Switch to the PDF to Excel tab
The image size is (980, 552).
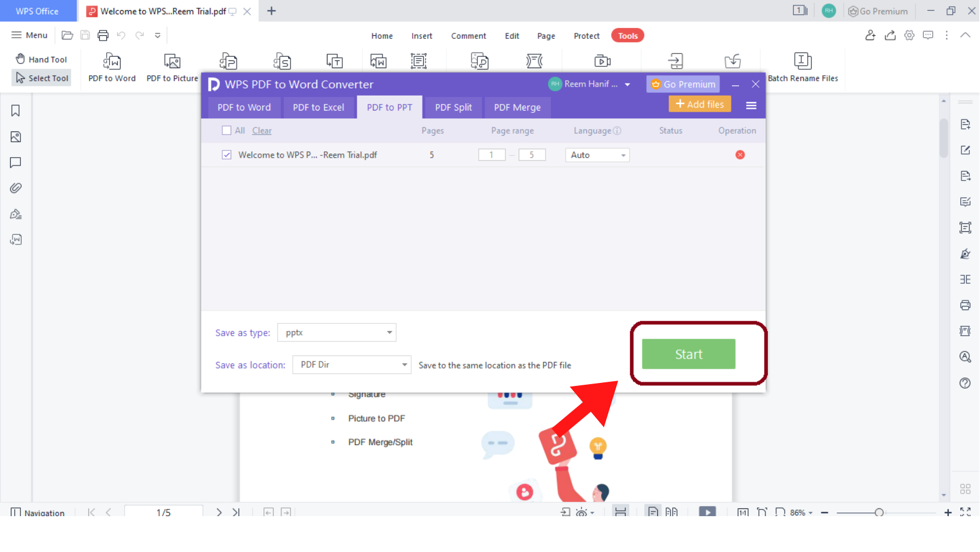pos(318,107)
